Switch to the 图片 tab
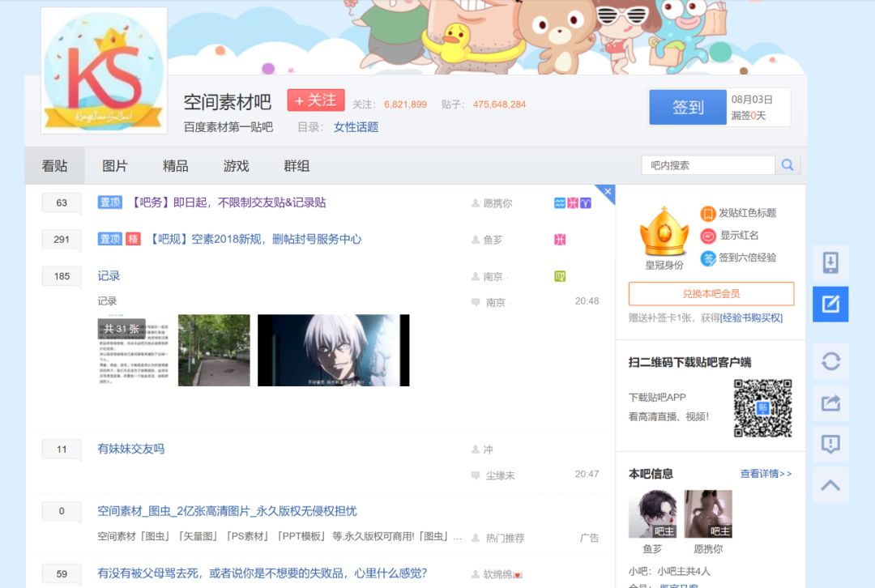The width and height of the screenshot is (875, 588). click(x=114, y=165)
